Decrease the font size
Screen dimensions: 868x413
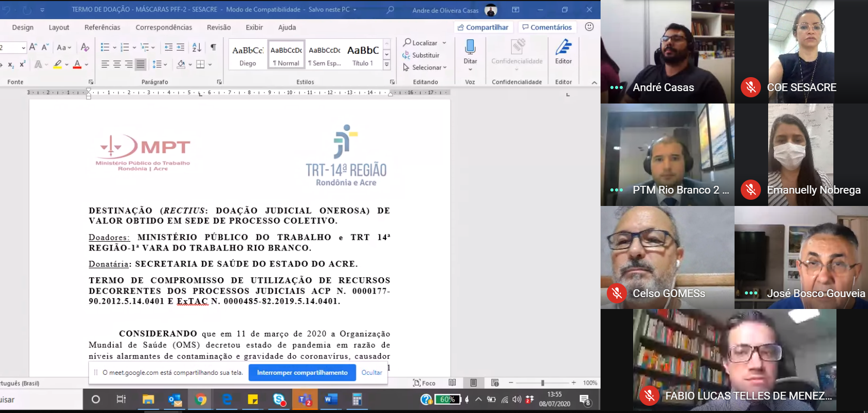(x=45, y=47)
